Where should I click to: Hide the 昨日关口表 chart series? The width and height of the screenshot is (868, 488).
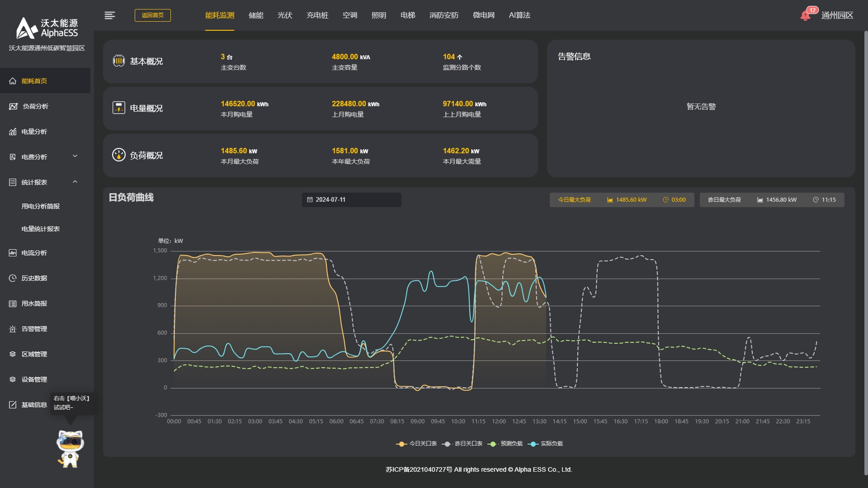462,444
